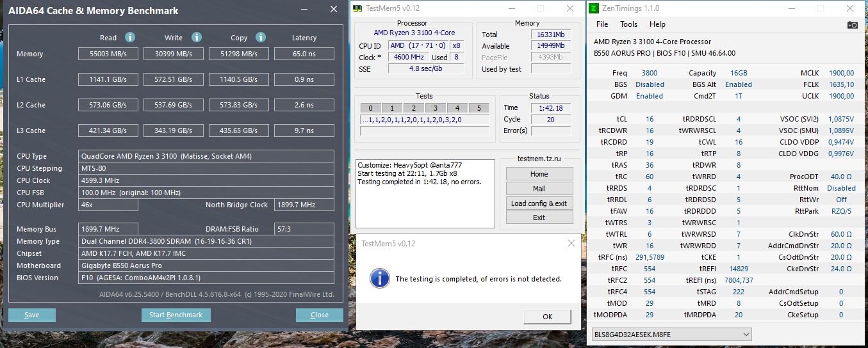Click the CPU Type field in AIDA64

[x=206, y=156]
